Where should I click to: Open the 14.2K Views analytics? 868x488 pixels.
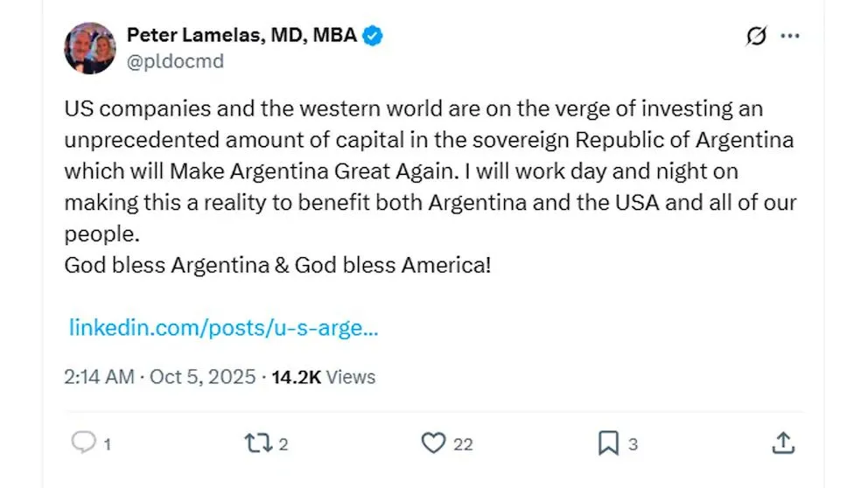click(323, 377)
